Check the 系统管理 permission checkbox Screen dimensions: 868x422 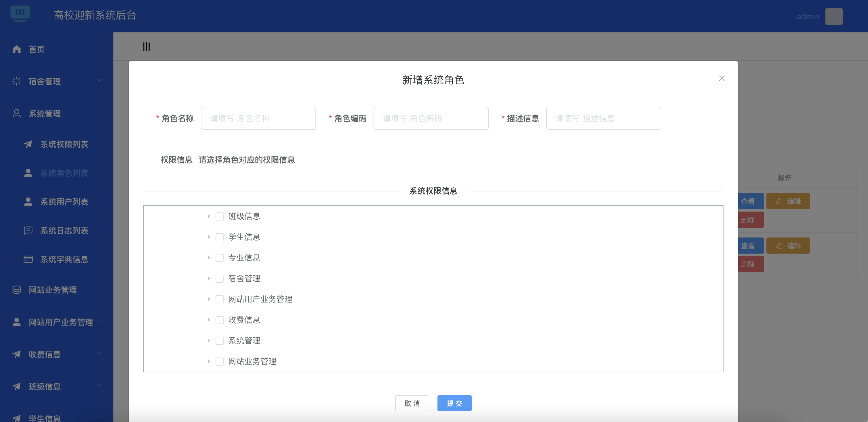(219, 341)
